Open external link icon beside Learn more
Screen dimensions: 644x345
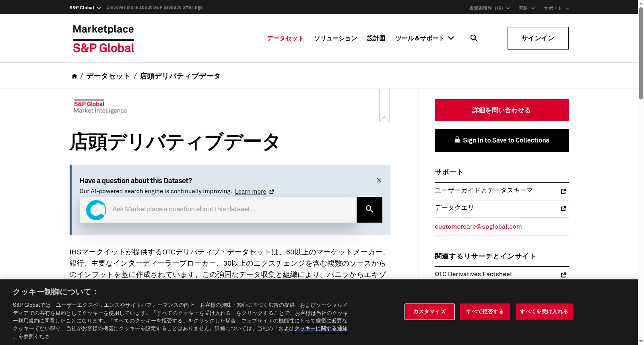tap(272, 192)
